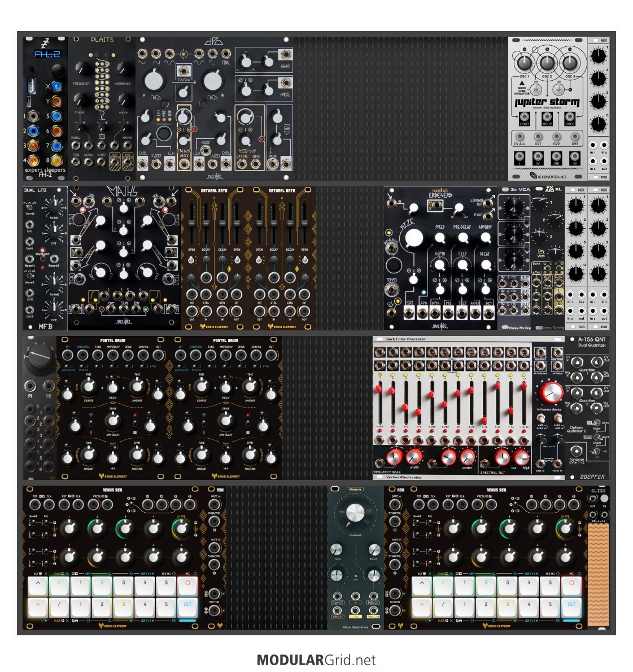Screen dimensions: 633x672
Task: Flip the right ON switch on Jupiter Storm
Action: [558, 90]
